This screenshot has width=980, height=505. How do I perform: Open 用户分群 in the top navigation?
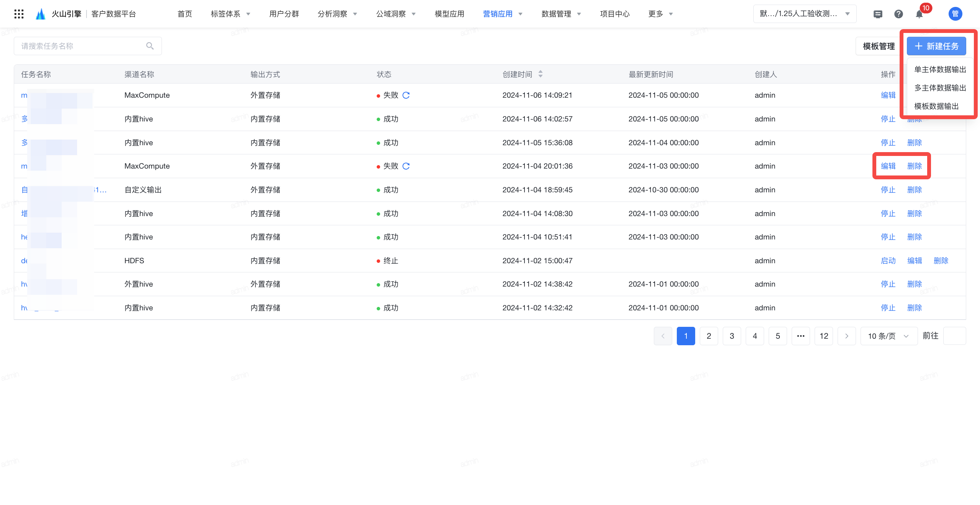[284, 14]
